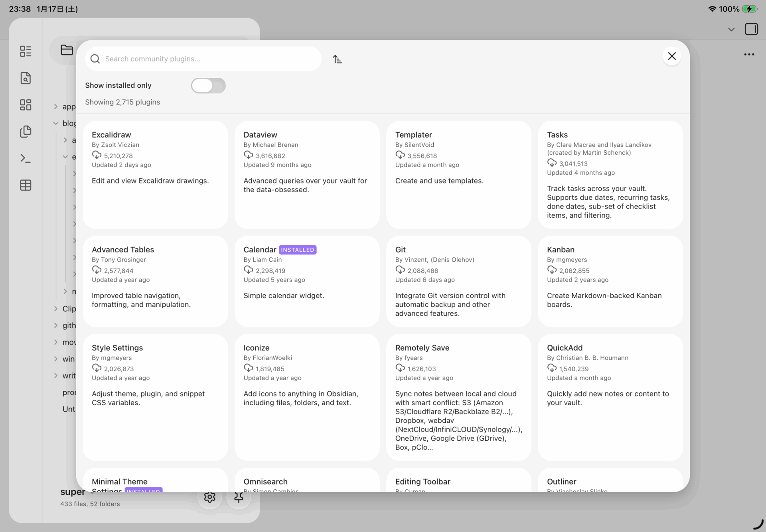The width and height of the screenshot is (766, 532).
Task: Click the sort order icon beside search
Action: (x=337, y=59)
